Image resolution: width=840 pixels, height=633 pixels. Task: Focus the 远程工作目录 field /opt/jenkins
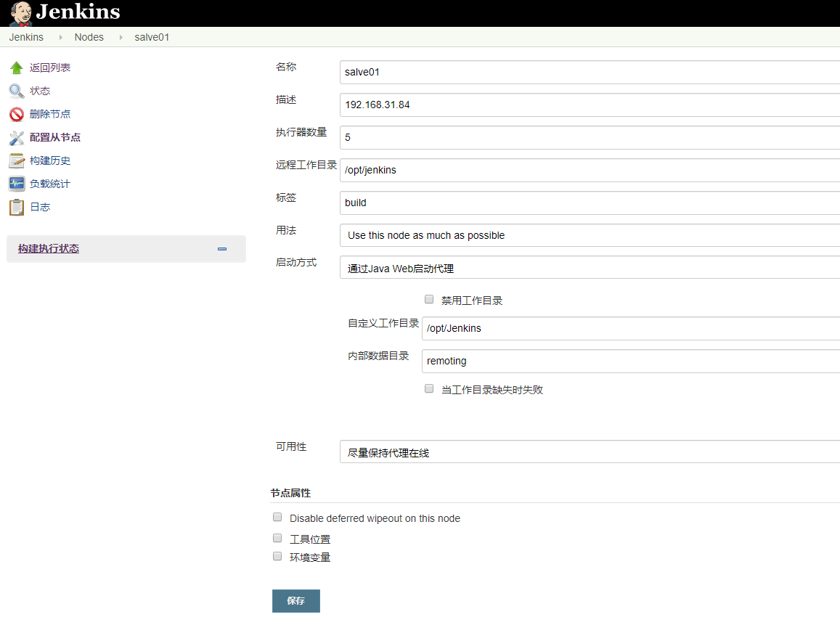pyautogui.click(x=590, y=171)
